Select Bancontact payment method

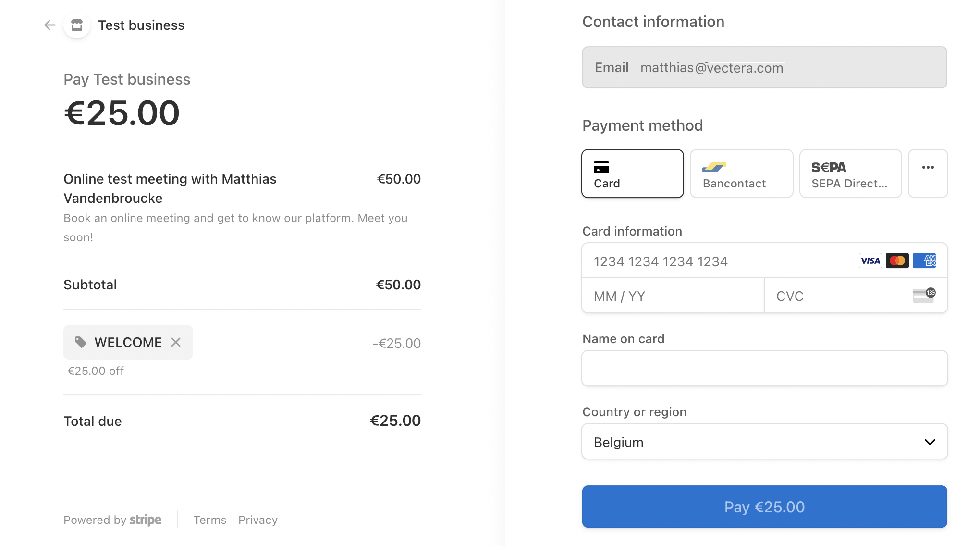point(741,174)
